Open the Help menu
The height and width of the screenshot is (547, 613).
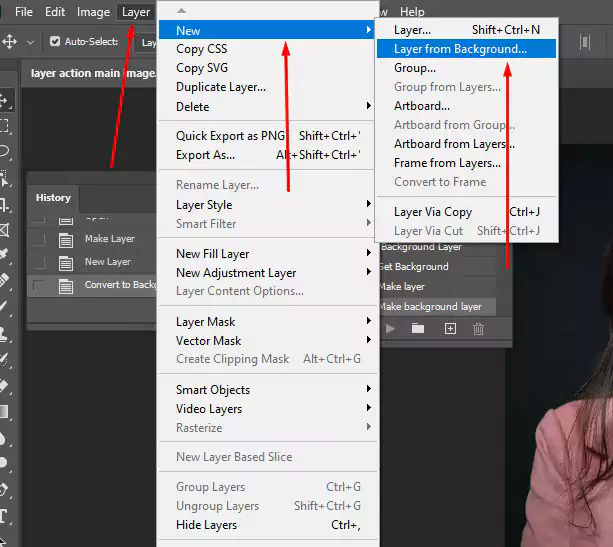tap(412, 12)
